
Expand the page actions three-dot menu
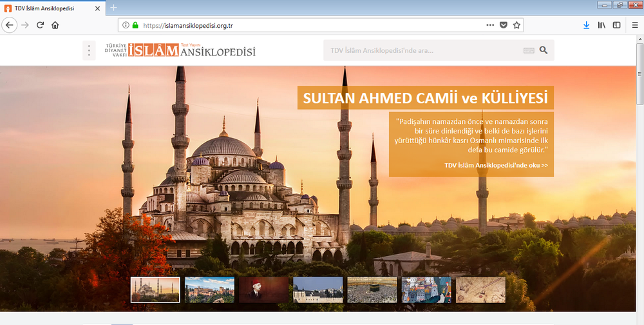coord(490,25)
